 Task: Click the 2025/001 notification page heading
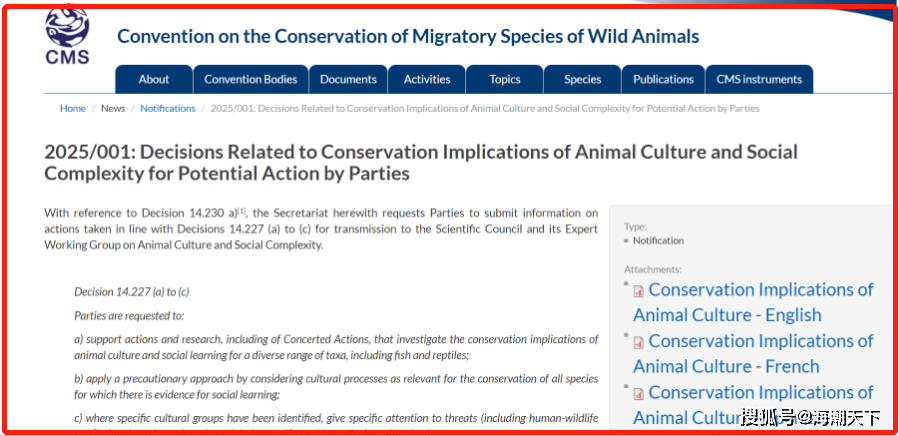(x=421, y=162)
